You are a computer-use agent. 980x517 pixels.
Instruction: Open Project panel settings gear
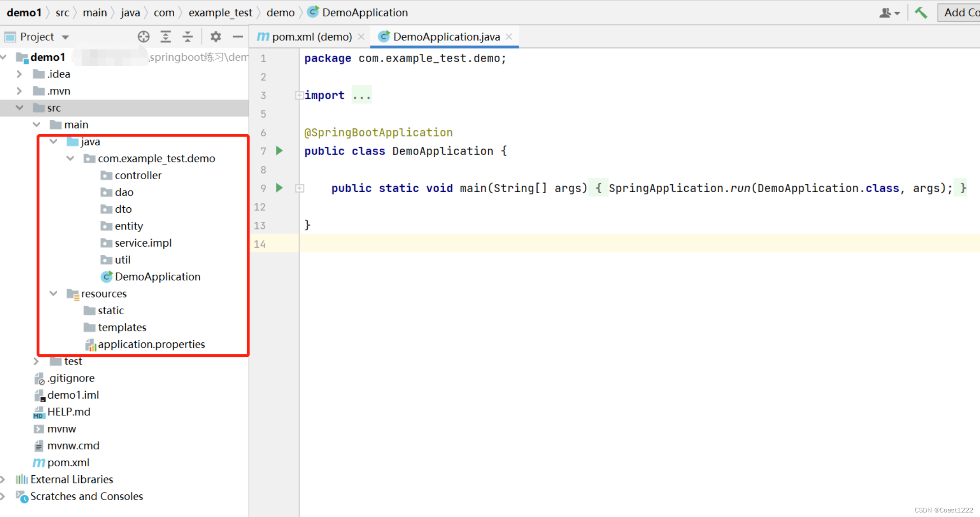[216, 37]
